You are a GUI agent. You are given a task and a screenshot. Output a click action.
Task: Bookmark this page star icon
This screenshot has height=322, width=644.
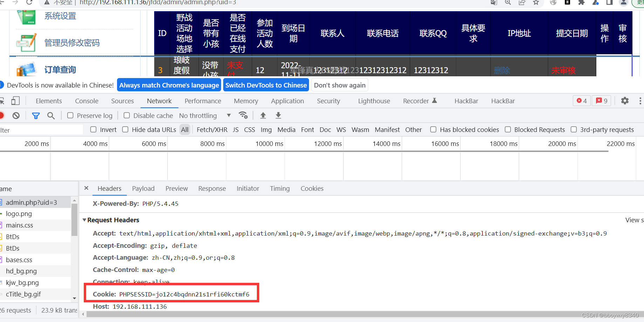[x=536, y=2]
